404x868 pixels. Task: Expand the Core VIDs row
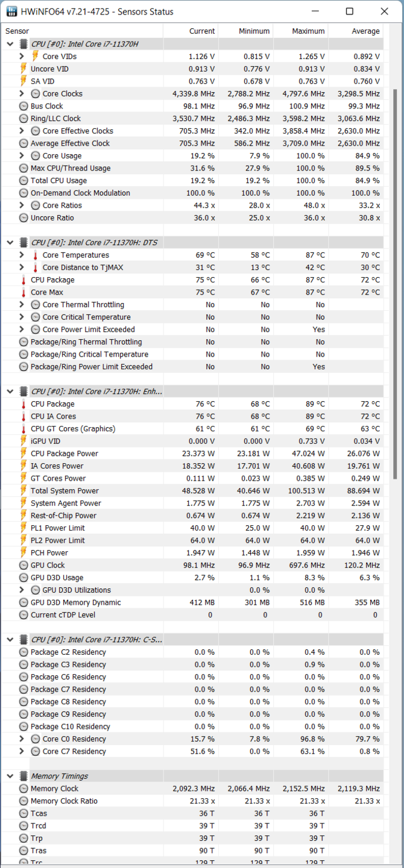22,57
